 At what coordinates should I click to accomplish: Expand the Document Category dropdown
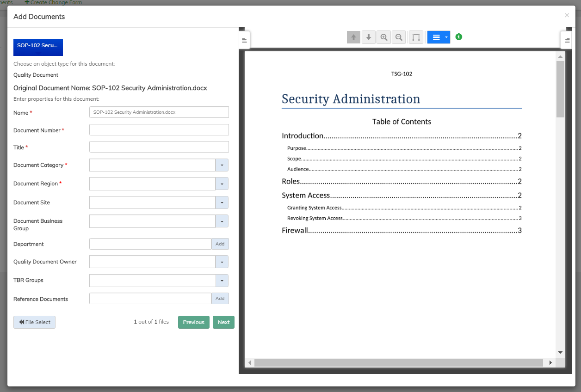222,165
